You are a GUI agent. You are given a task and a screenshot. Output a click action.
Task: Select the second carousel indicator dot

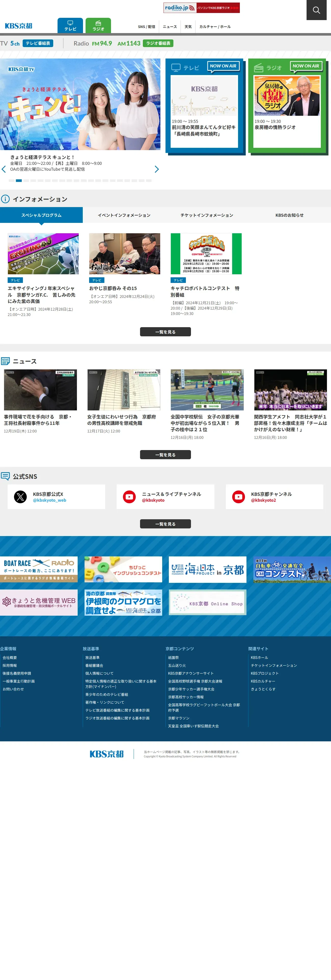(x=19, y=181)
